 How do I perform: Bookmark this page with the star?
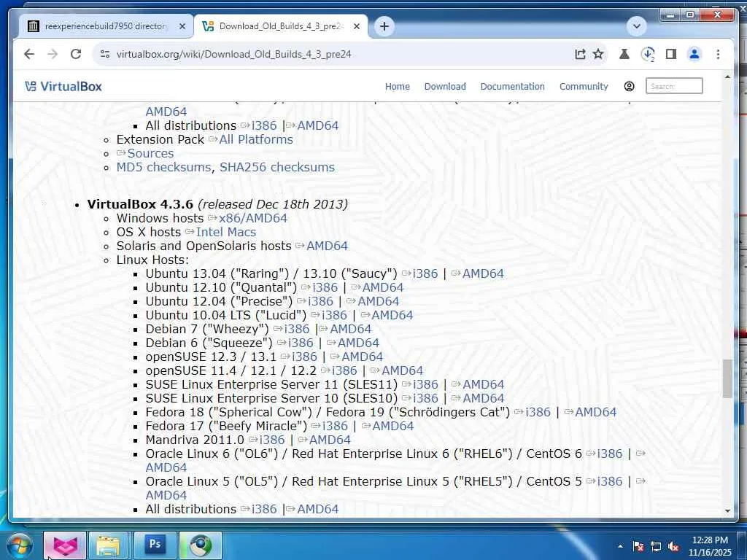tap(598, 54)
